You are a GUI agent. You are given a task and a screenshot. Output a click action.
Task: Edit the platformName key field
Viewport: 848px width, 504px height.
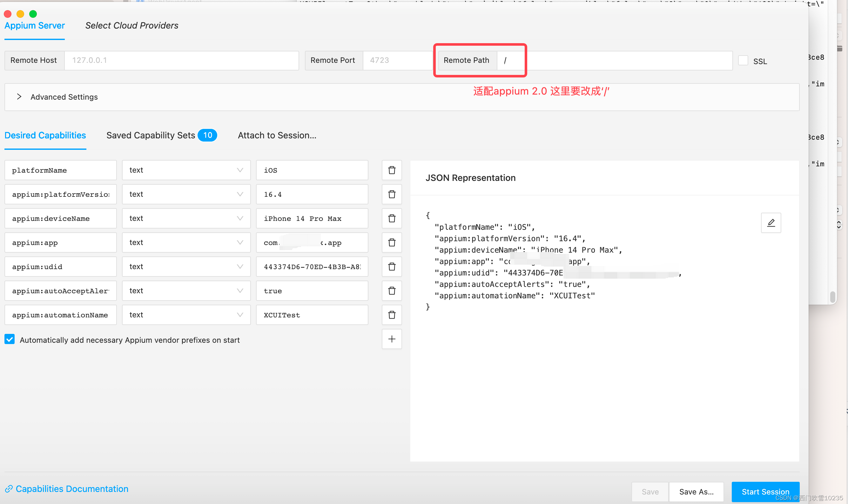tap(60, 170)
